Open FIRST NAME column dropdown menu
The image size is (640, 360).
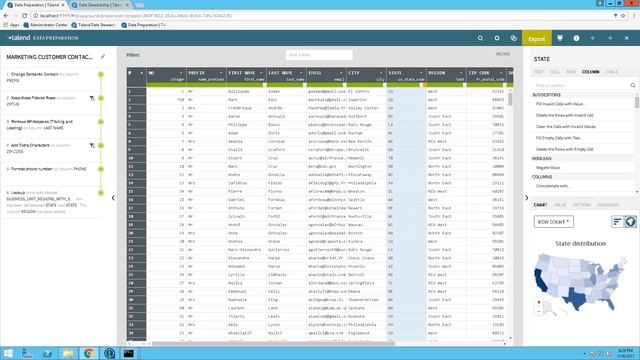(261, 73)
